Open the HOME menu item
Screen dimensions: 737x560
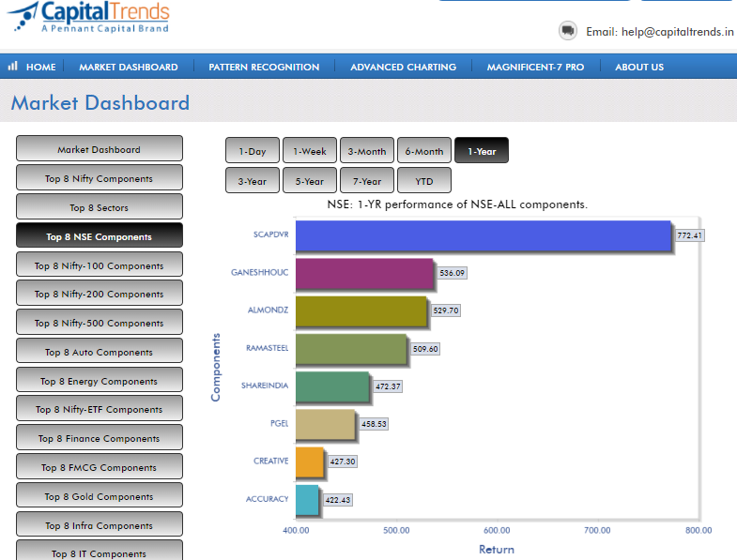[41, 67]
